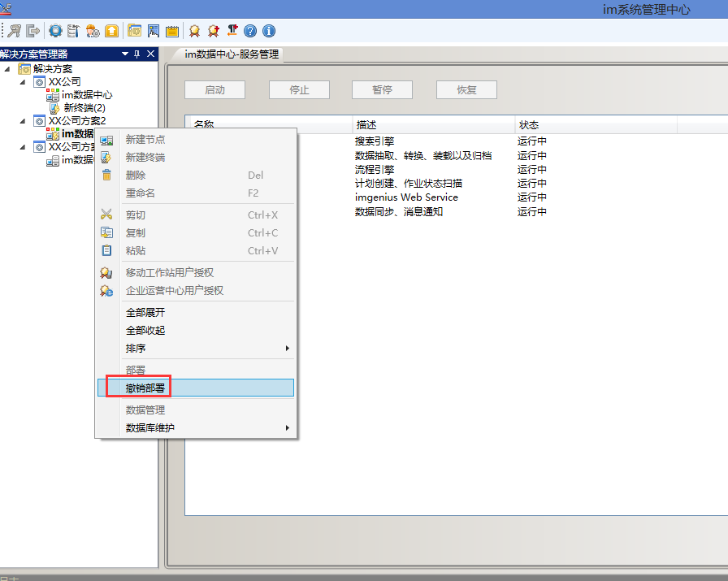Open the 解决方案管理器 panel dropdown arrow
Screen dimensions: 728x581
[x=125, y=54]
